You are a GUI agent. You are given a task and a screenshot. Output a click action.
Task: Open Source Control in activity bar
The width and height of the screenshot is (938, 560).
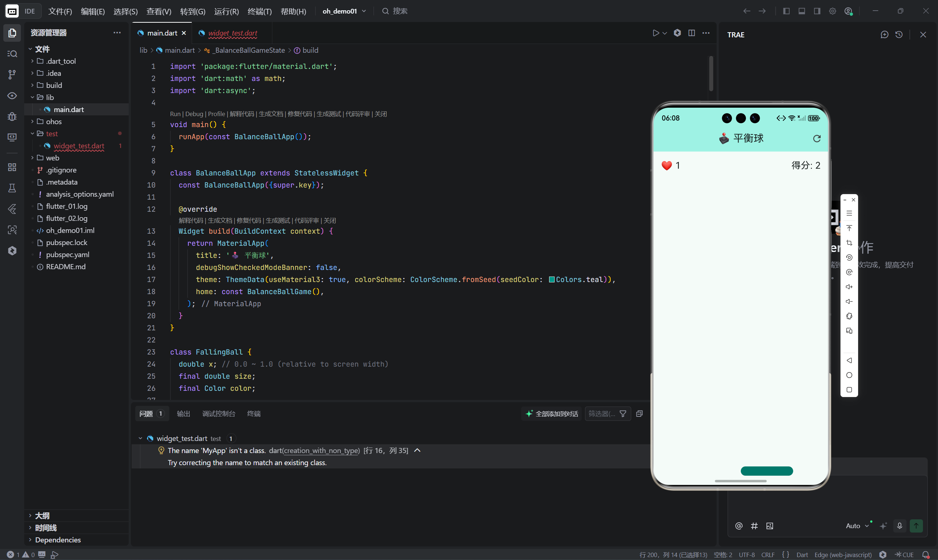[12, 75]
